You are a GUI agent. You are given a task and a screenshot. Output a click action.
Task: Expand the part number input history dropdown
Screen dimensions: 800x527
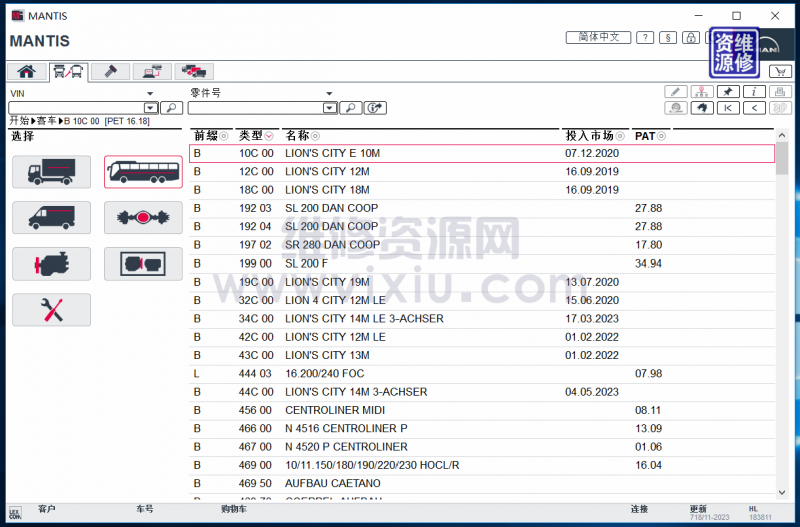coord(330,108)
